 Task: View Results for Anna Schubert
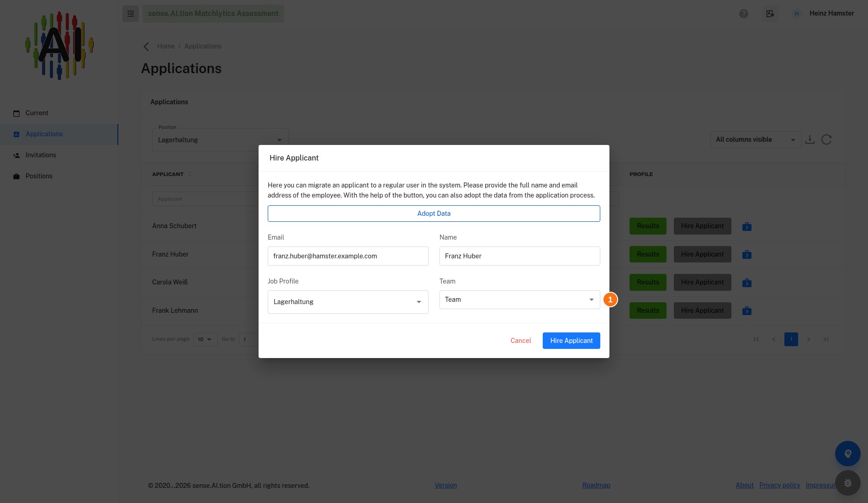pyautogui.click(x=648, y=226)
